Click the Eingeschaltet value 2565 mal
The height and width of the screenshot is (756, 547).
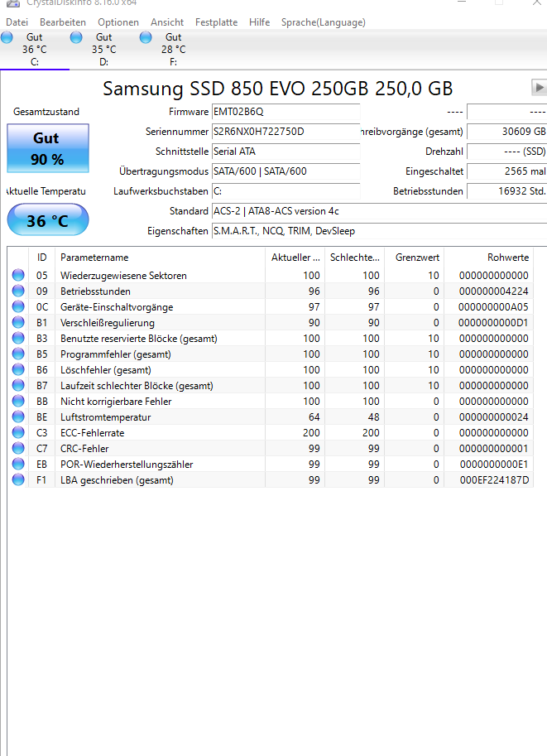click(507, 171)
